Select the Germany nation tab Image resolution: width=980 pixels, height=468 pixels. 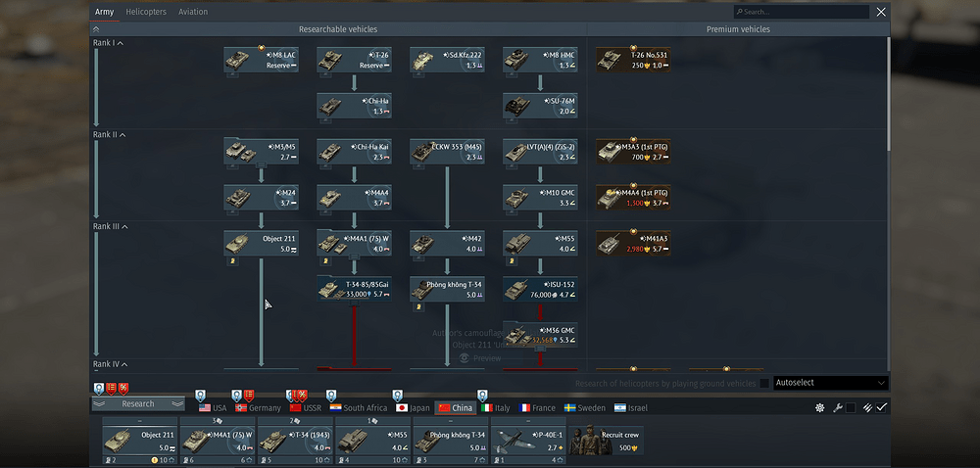[258, 407]
